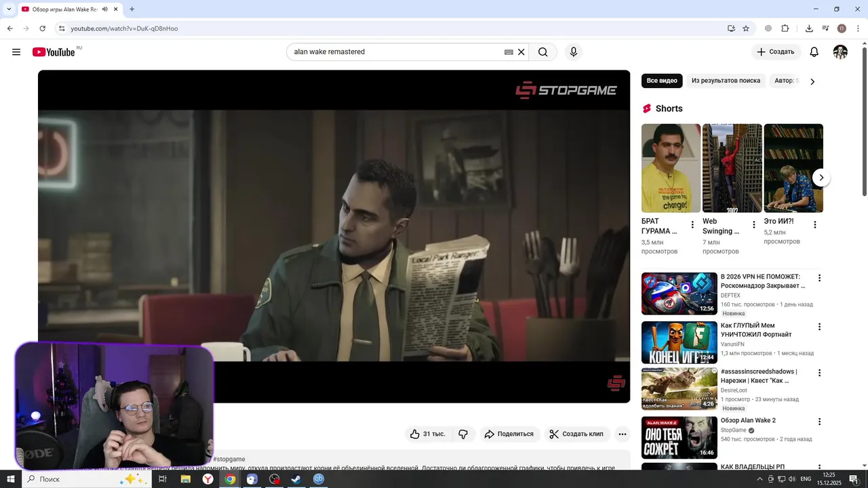This screenshot has width=868, height=488.
Task: Dislike the video with thumbs-down
Action: coord(463,434)
